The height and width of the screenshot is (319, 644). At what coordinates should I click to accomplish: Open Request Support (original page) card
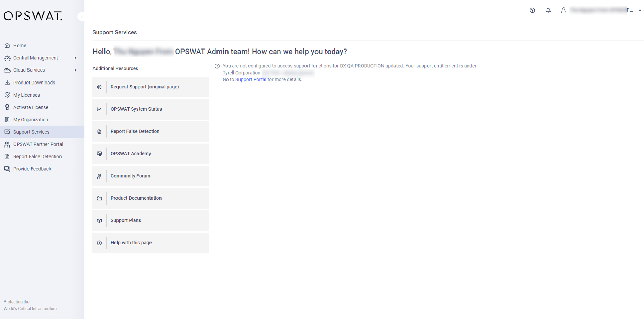click(x=151, y=87)
